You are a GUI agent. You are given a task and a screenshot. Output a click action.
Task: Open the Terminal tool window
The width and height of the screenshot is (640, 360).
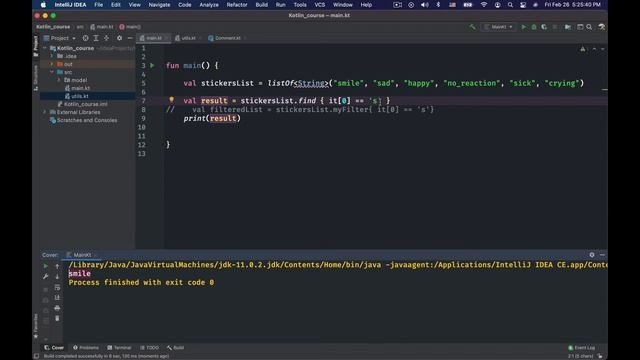119,348
